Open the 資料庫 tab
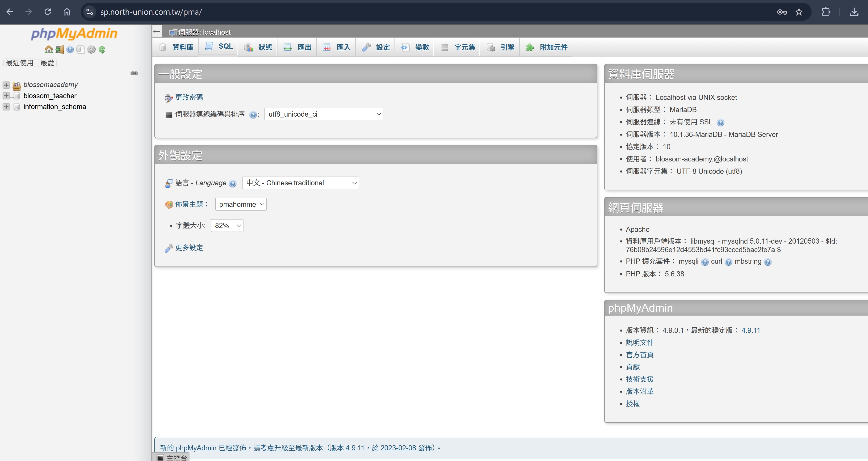 176,47
